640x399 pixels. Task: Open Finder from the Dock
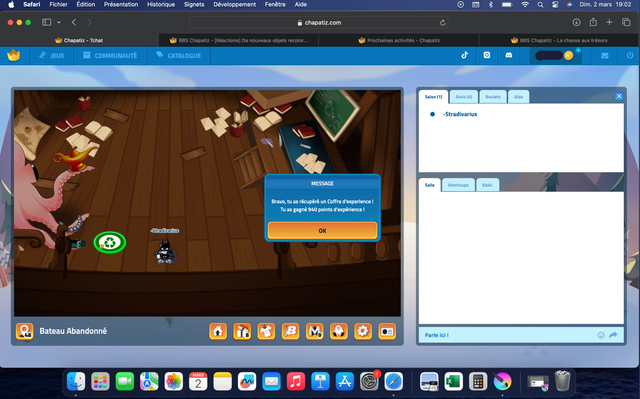point(76,381)
